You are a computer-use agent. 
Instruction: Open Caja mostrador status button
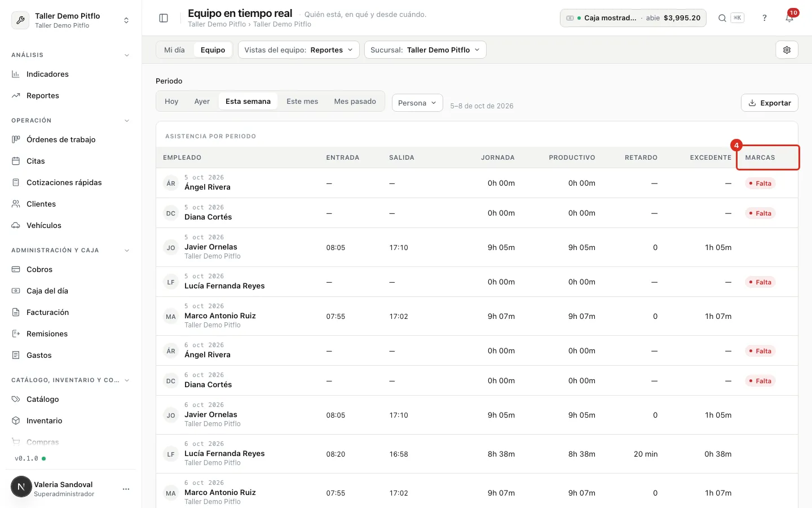(633, 18)
